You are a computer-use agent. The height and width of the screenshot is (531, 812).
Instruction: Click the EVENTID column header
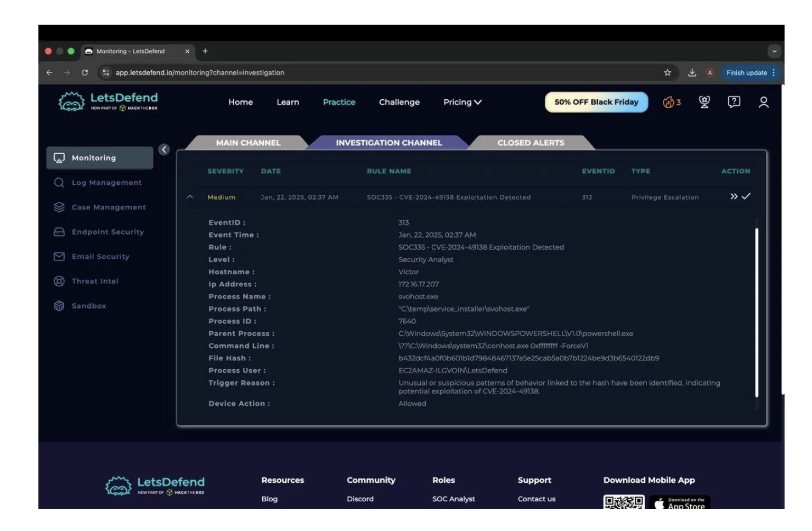click(x=598, y=171)
